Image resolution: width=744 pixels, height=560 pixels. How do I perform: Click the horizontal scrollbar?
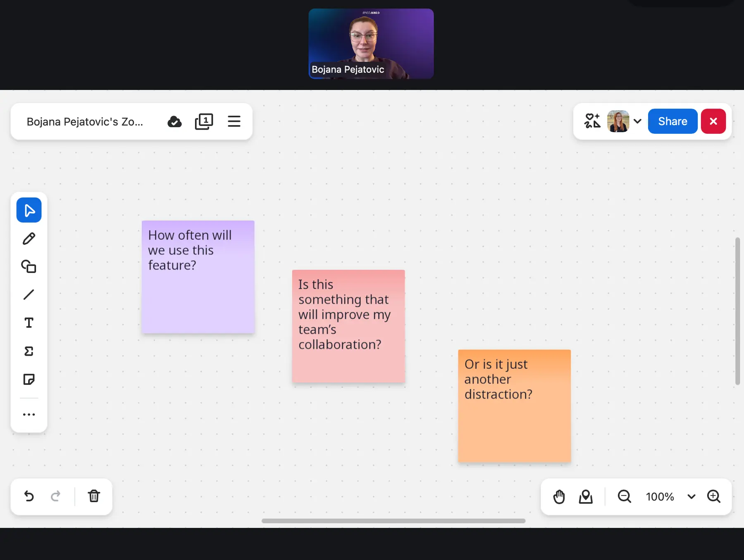(x=393, y=521)
